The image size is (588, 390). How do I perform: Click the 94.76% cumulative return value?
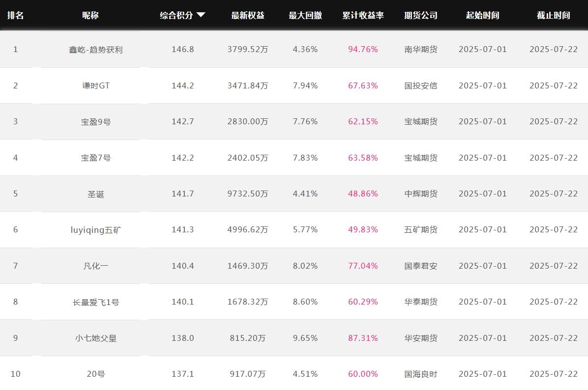363,49
